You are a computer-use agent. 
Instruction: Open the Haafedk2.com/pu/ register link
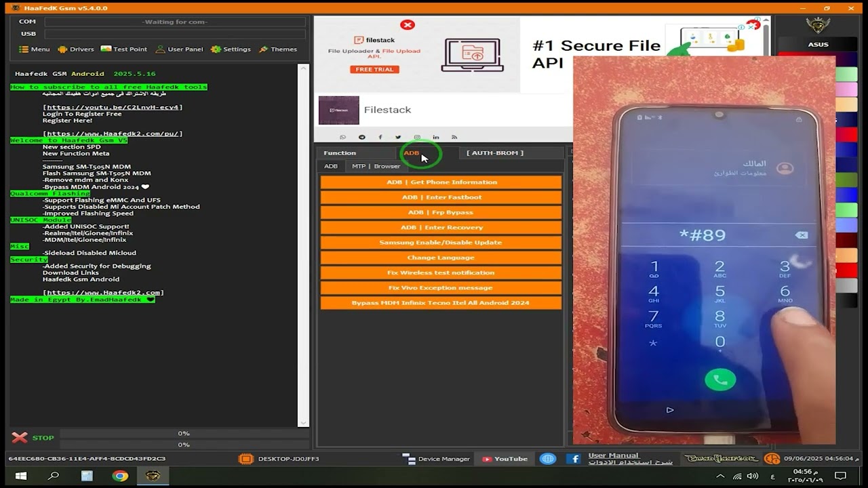point(113,134)
